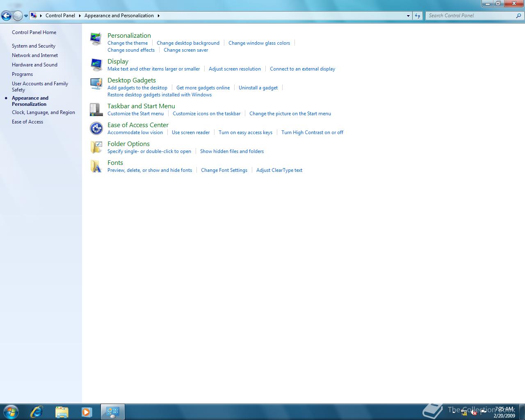Open the Fonts heading link
525x420 pixels.
(115, 163)
